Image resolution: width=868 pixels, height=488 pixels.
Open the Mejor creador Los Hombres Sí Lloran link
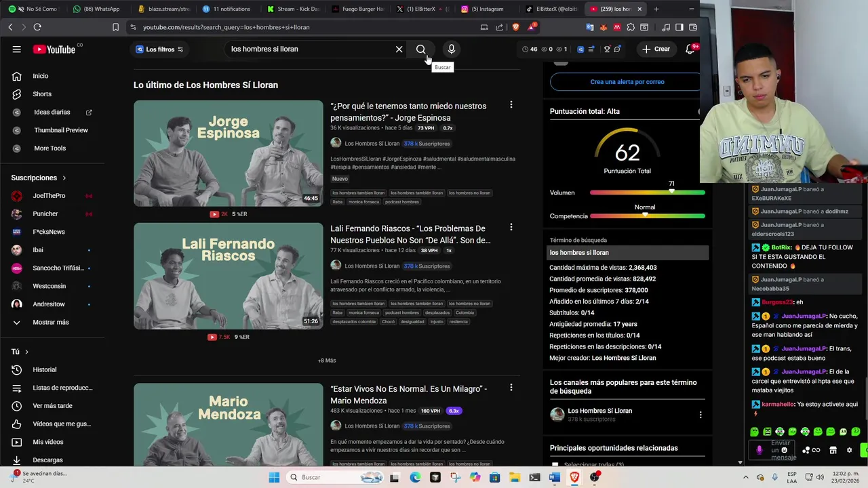click(x=623, y=358)
